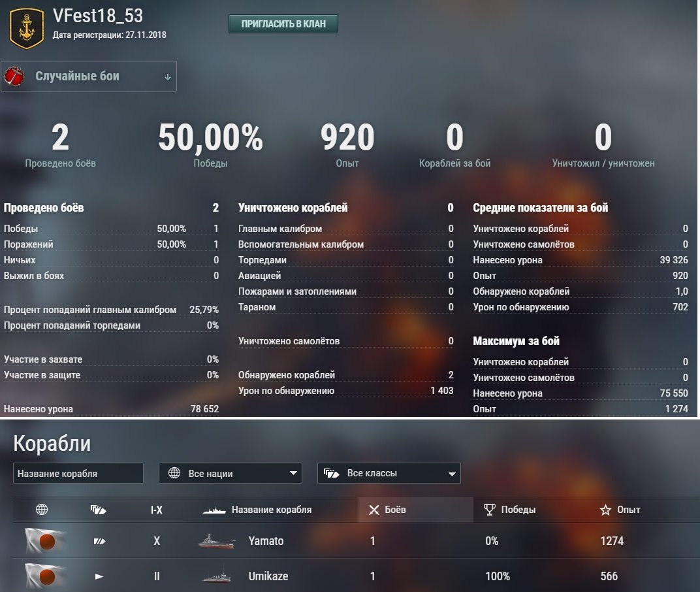The height and width of the screenshot is (592, 700).
Task: Click the Yamato ship silhouette thumbnail
Action: (217, 541)
